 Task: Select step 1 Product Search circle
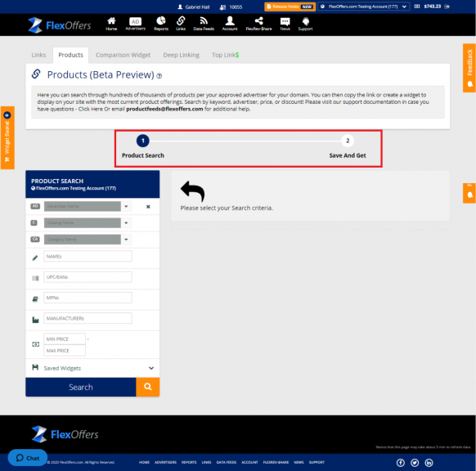[x=142, y=141]
